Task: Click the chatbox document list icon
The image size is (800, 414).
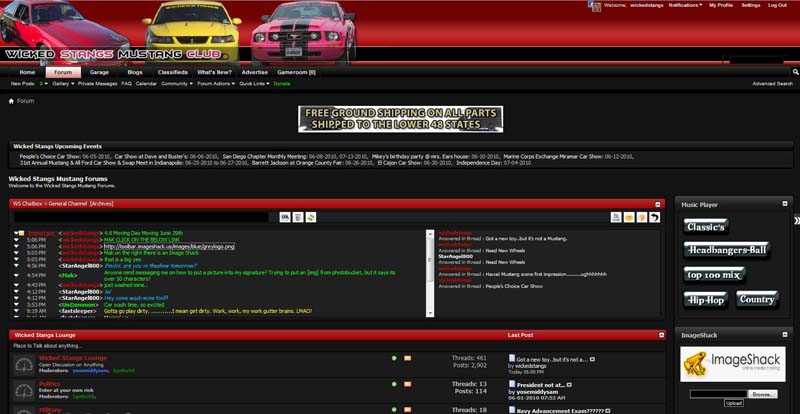Action: tap(616, 217)
